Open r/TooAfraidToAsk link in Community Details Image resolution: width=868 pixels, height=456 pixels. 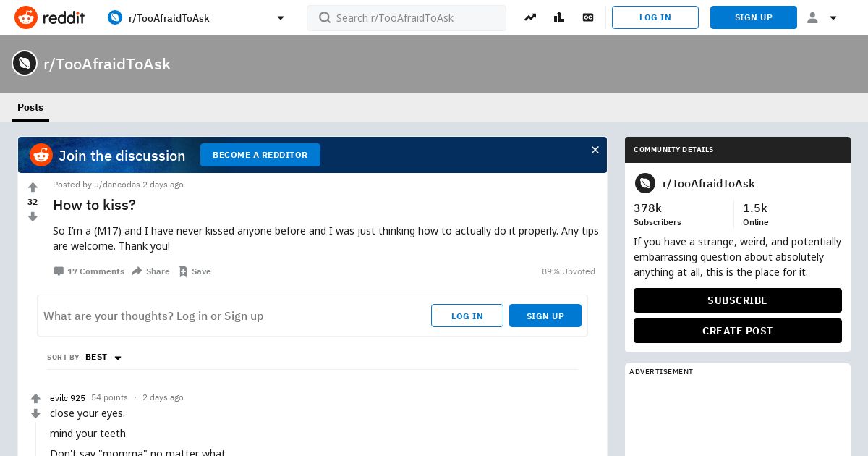(708, 183)
